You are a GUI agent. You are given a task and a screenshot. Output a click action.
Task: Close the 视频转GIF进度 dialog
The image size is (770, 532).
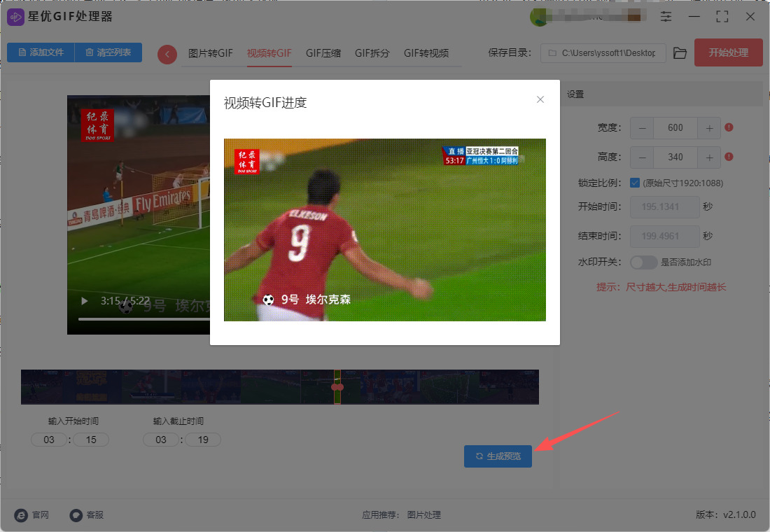540,99
